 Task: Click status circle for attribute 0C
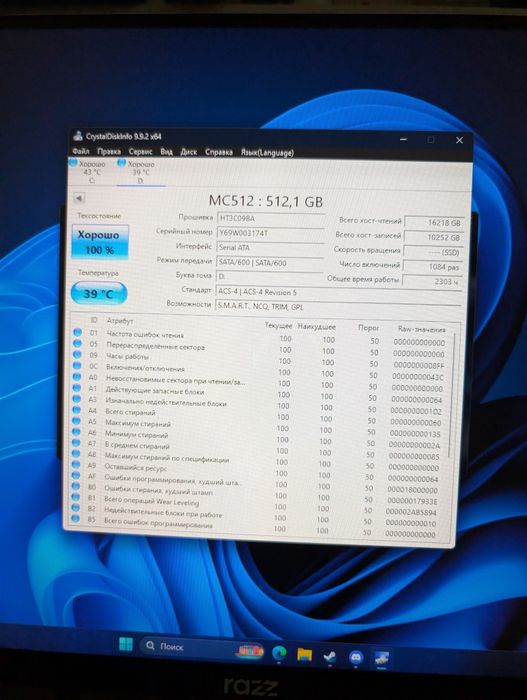[x=77, y=366]
